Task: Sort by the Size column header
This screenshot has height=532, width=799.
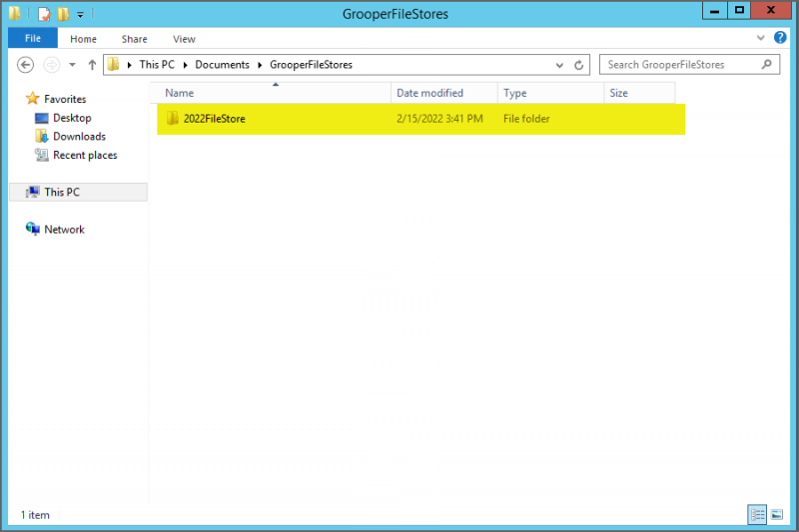Action: pos(639,93)
